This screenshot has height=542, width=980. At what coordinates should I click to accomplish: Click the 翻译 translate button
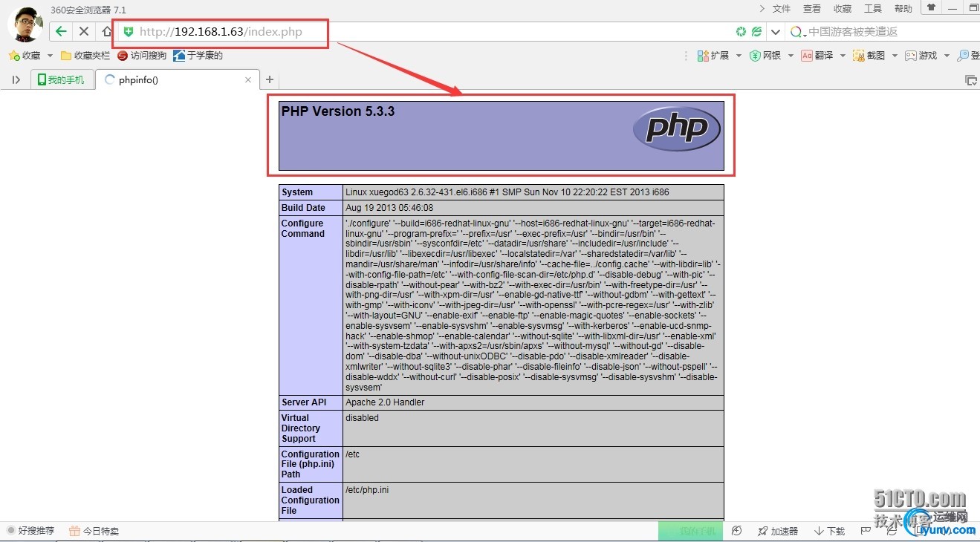click(x=817, y=56)
